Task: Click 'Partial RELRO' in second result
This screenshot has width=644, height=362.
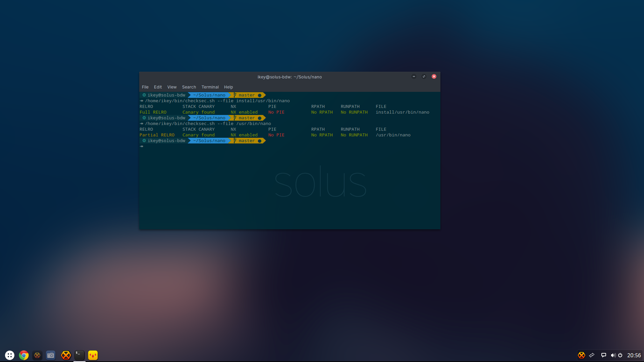Action: pos(157,135)
